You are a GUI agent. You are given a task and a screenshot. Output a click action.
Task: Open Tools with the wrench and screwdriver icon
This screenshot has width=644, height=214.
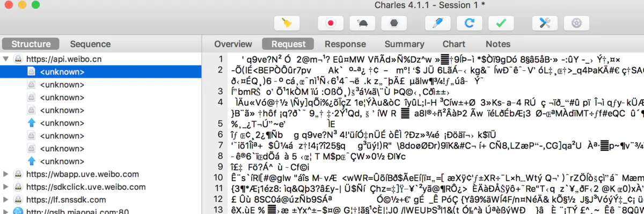point(545,23)
